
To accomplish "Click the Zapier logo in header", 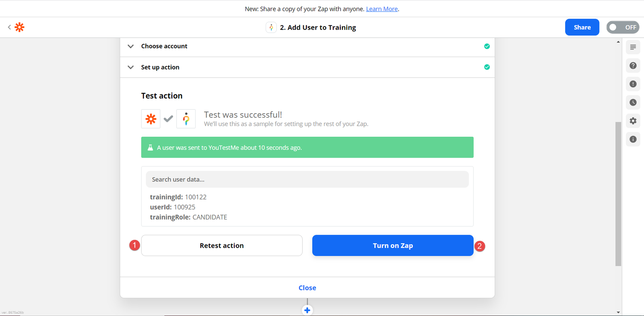I will click(19, 27).
